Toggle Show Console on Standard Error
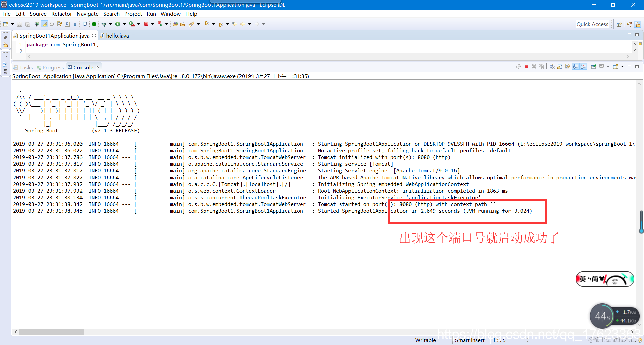 pos(583,67)
